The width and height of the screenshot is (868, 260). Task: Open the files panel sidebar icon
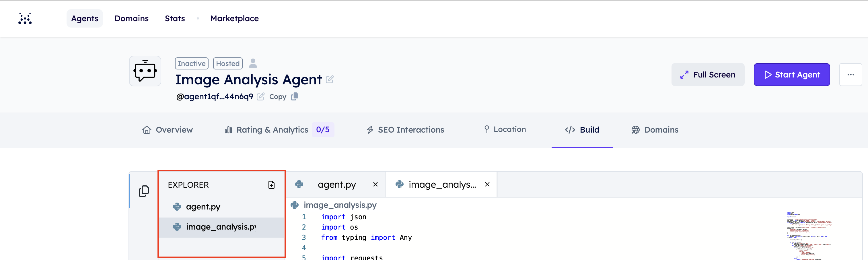(144, 191)
